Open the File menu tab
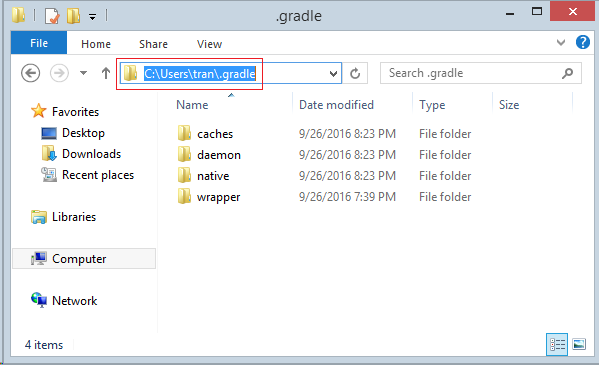The image size is (599, 365). (39, 43)
